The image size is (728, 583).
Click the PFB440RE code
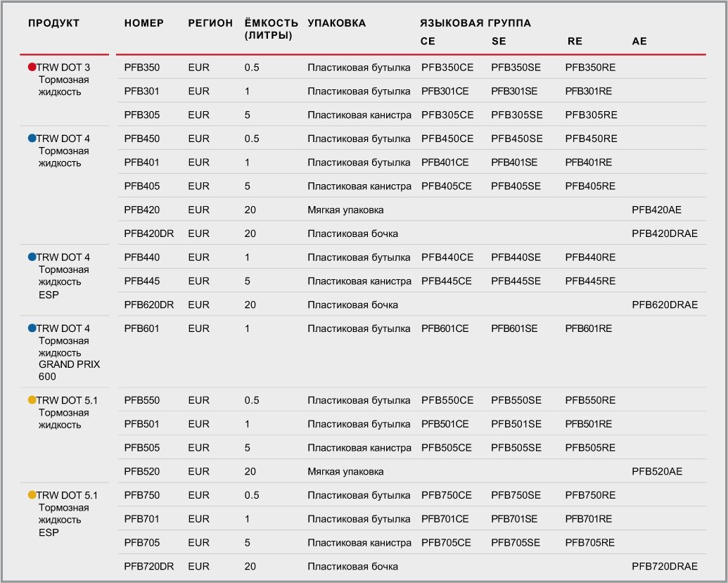click(x=590, y=257)
